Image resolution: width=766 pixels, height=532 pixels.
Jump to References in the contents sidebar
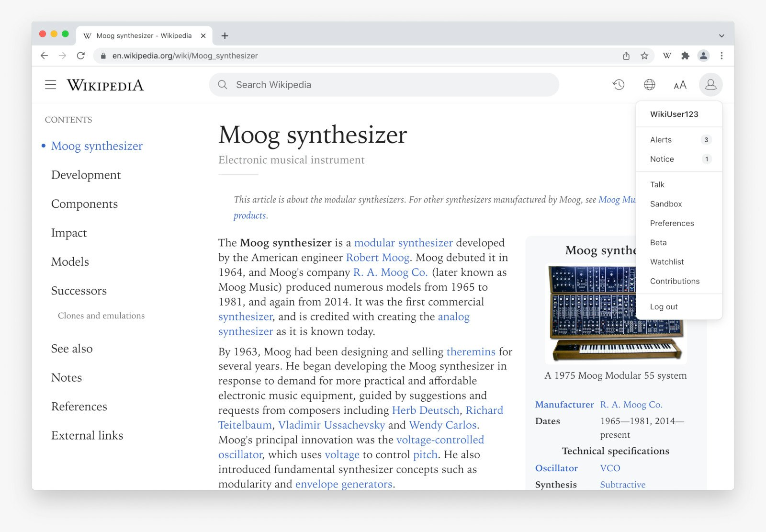click(x=79, y=407)
